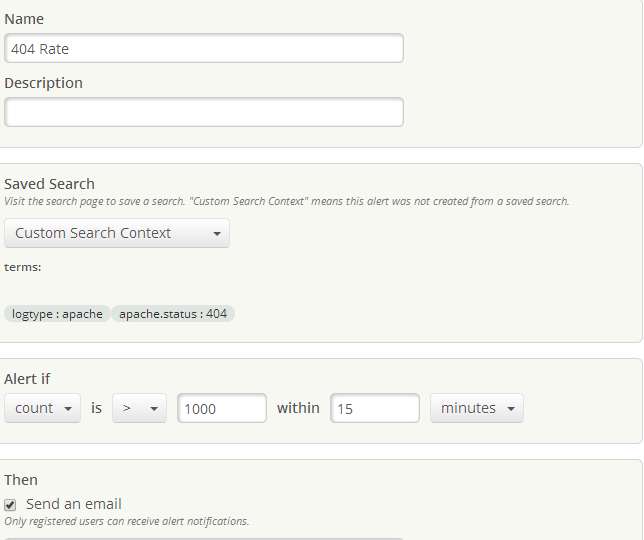The image size is (644, 540).
Task: Click the Alert if section heading
Action: (27, 379)
